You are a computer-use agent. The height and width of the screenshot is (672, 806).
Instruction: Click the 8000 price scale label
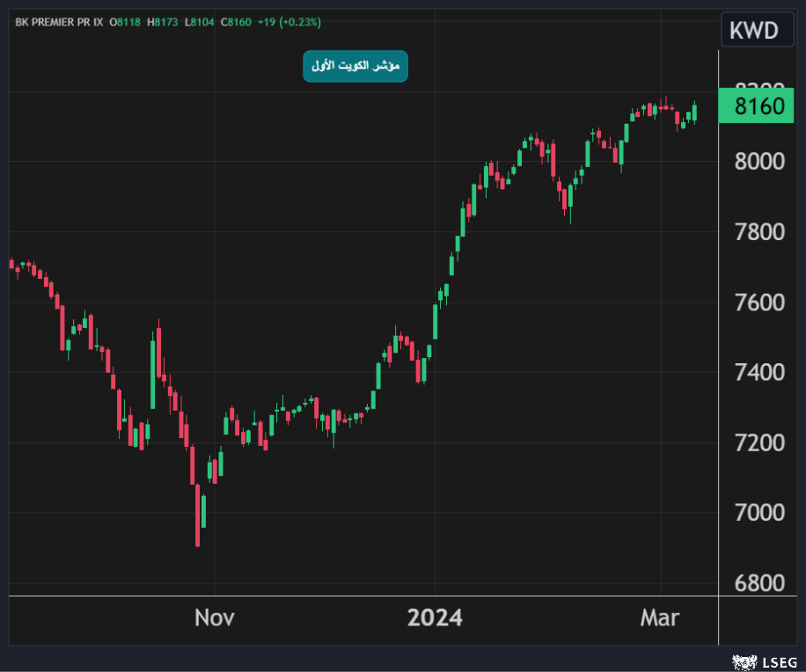pos(758,162)
